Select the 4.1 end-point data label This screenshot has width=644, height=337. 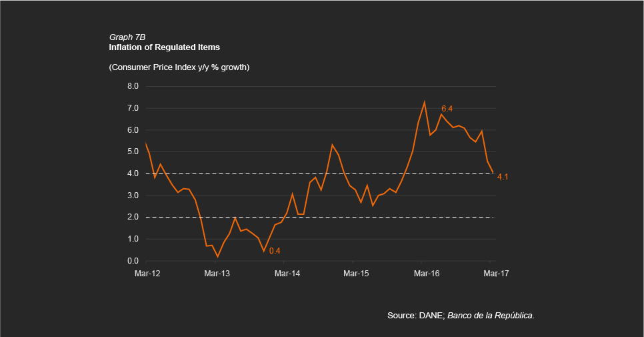pyautogui.click(x=503, y=177)
